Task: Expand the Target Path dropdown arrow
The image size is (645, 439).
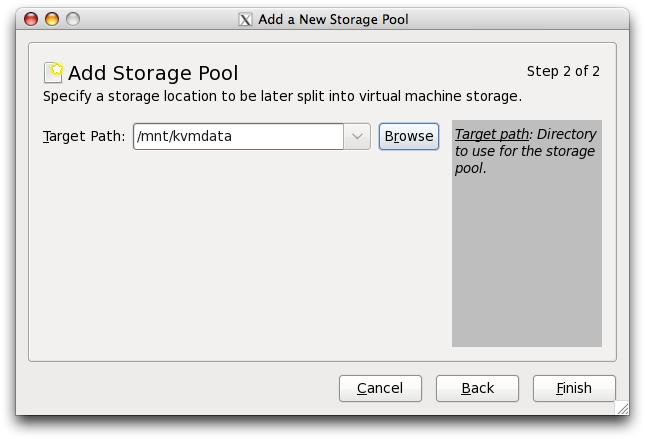Action: 357,136
